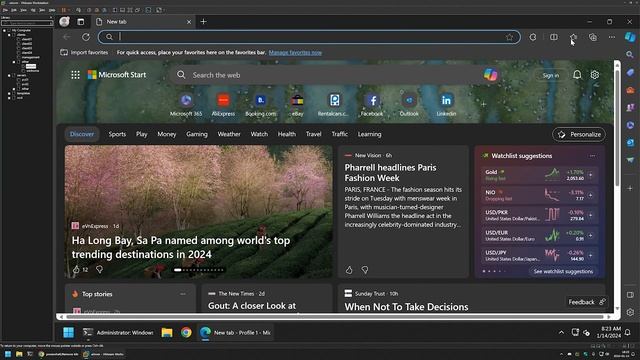Click the Search the web box

pyautogui.click(x=327, y=75)
